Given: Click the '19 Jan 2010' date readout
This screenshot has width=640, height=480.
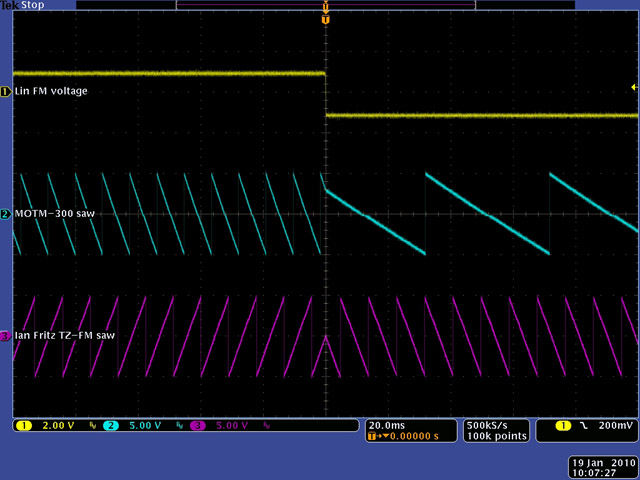Looking at the screenshot, I should (604, 463).
